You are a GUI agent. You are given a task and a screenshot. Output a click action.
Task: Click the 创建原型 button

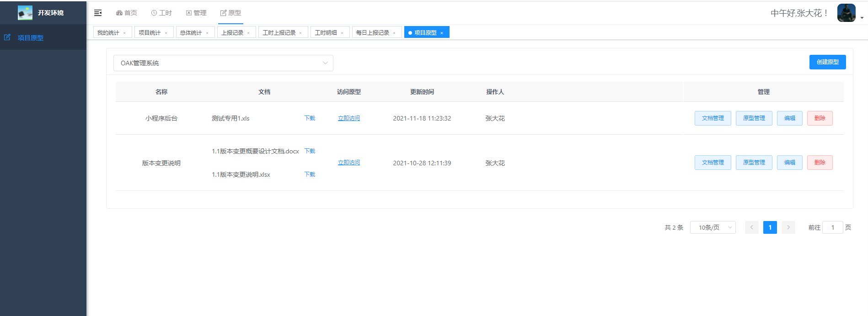827,62
